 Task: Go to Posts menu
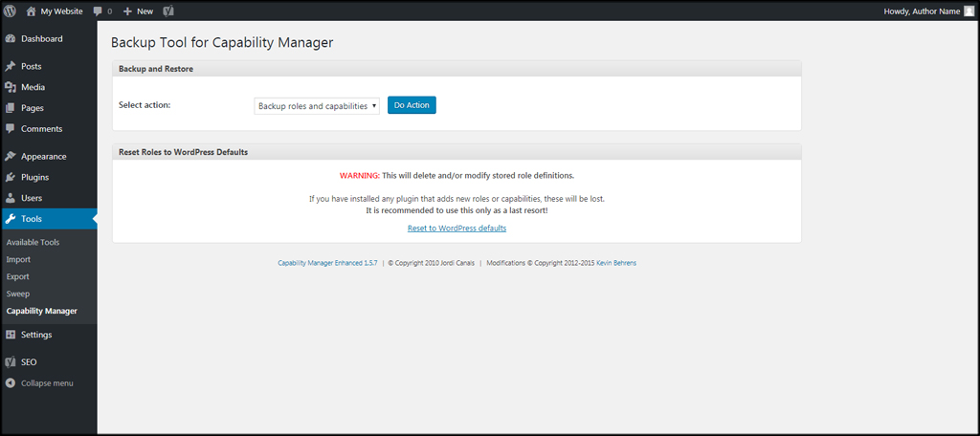[32, 66]
